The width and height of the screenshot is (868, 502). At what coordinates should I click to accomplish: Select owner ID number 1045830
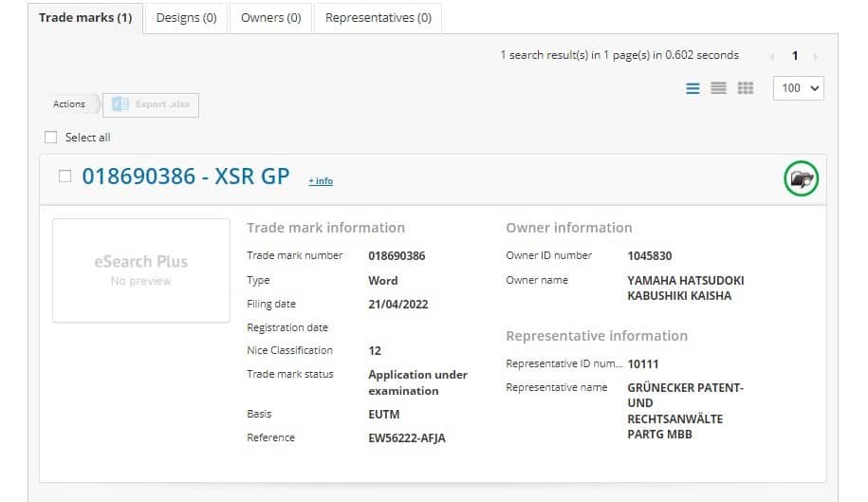click(x=649, y=255)
